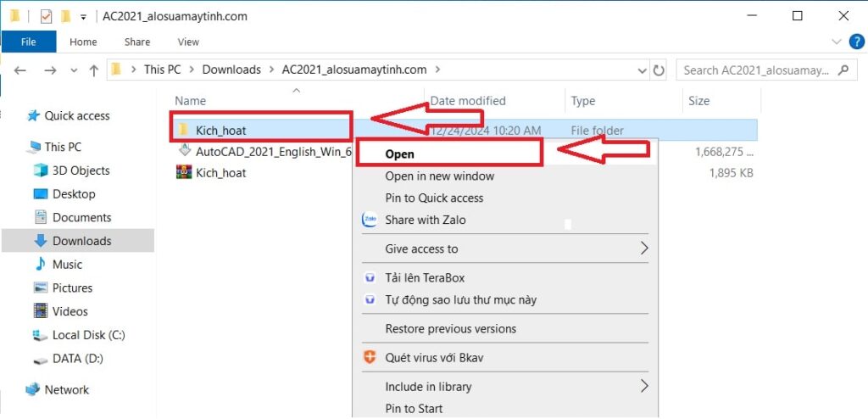Open 3D Objects in navigation pane

pos(81,170)
